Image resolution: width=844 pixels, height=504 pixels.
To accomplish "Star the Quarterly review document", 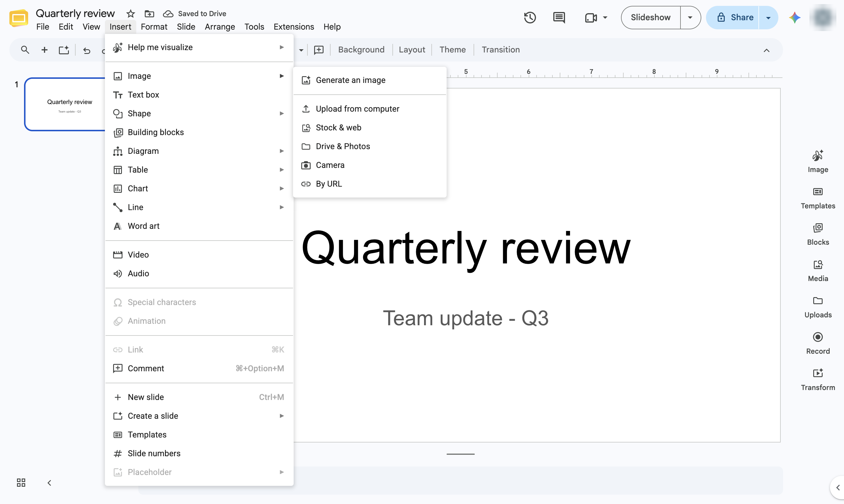I will click(x=130, y=13).
